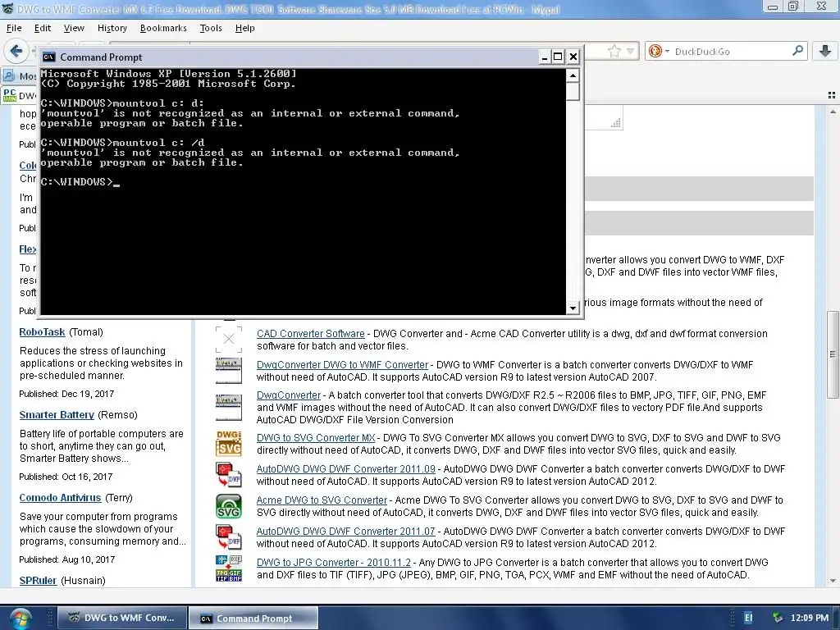Click the browser back arrow button
The height and width of the screenshot is (630, 840).
click(16, 52)
